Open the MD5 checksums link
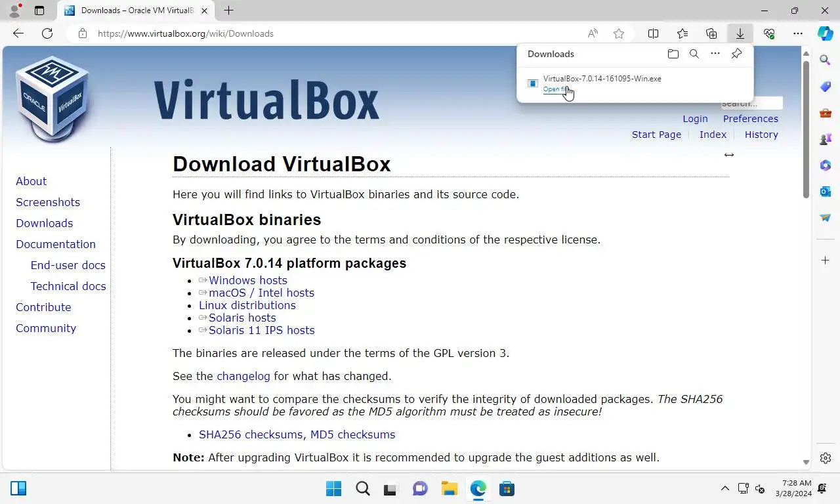 (352, 434)
